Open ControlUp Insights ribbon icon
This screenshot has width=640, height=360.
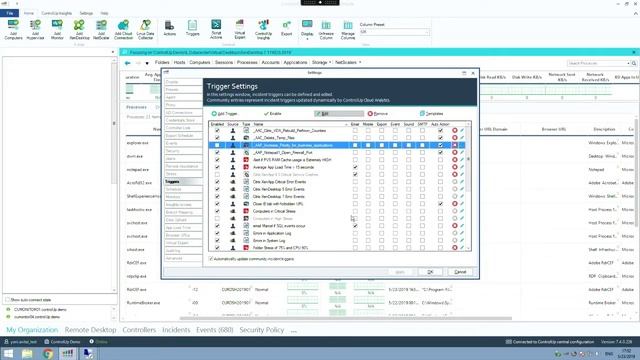point(263,24)
